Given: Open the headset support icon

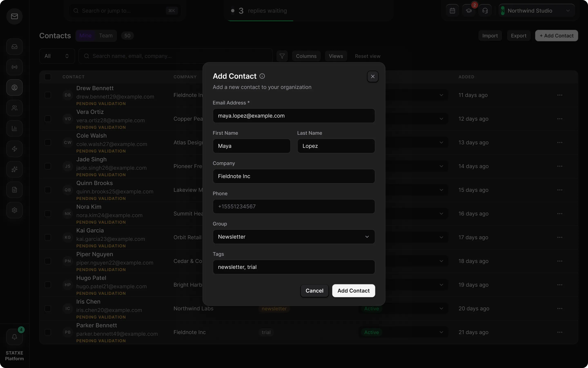Looking at the screenshot, I should [485, 11].
